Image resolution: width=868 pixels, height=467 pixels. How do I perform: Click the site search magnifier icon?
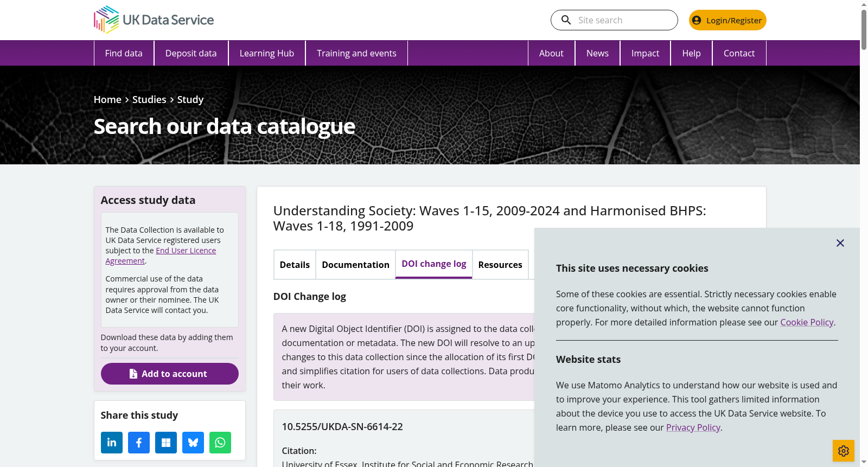coord(566,20)
